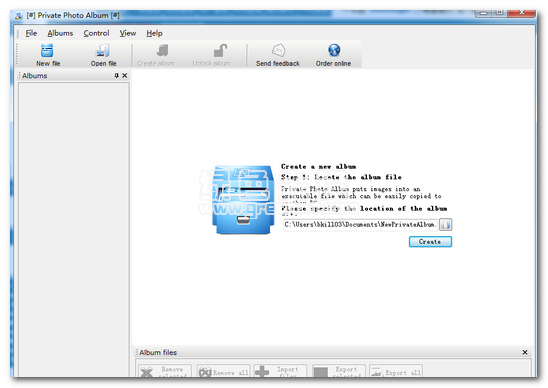Click the Create button

430,242
